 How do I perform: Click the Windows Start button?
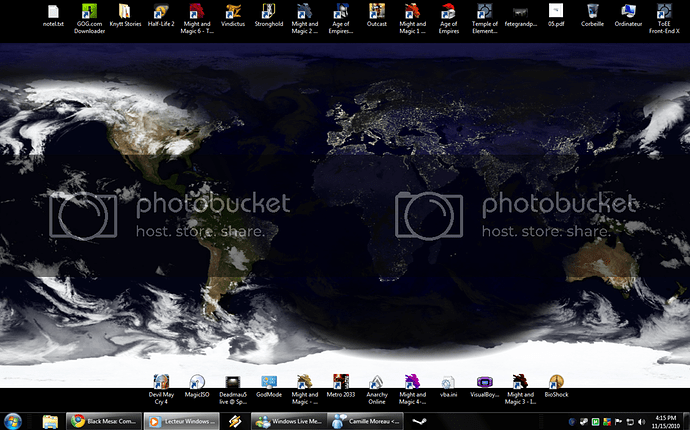click(14, 421)
